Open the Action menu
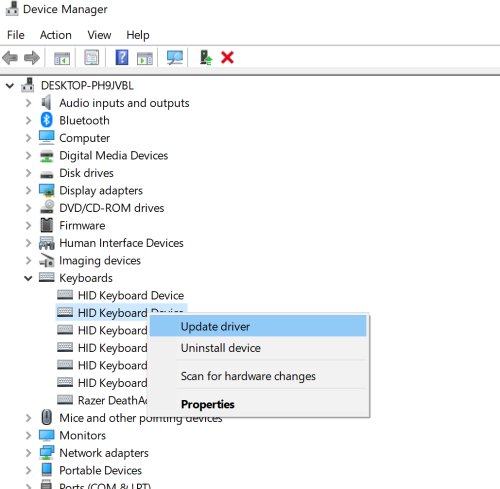The image size is (500, 489). (56, 35)
